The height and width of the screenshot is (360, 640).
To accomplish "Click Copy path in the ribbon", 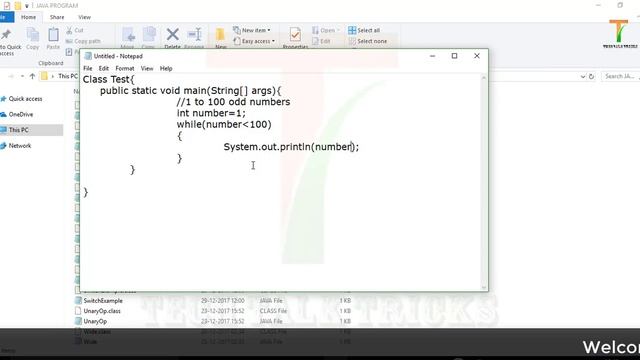I will pyautogui.click(x=83, y=41).
